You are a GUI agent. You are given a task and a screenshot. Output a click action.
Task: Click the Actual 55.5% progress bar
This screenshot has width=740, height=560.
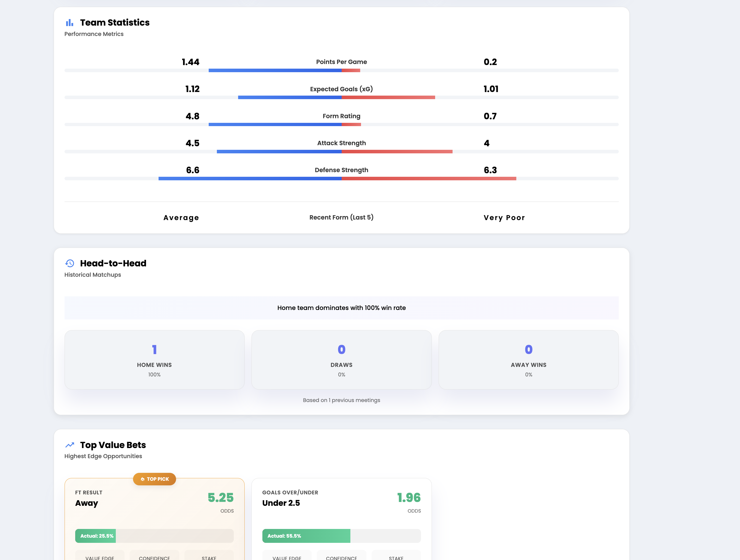(341, 536)
